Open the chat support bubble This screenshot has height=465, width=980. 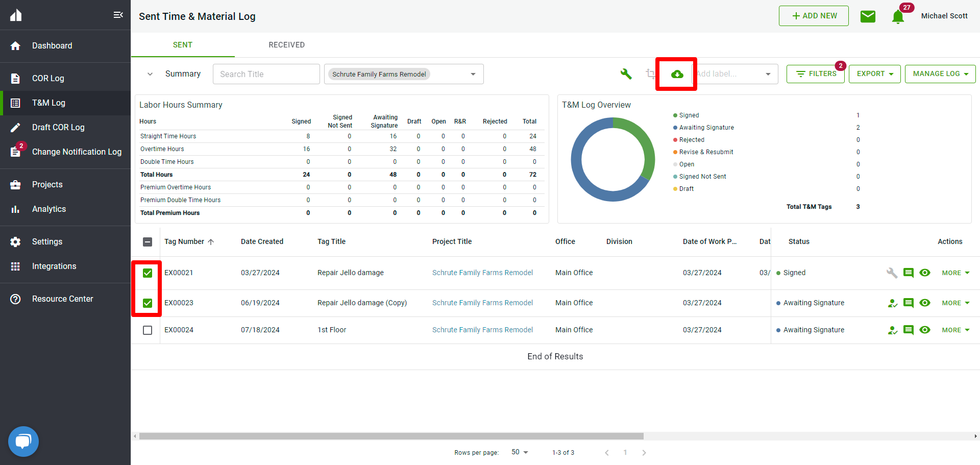point(23,441)
